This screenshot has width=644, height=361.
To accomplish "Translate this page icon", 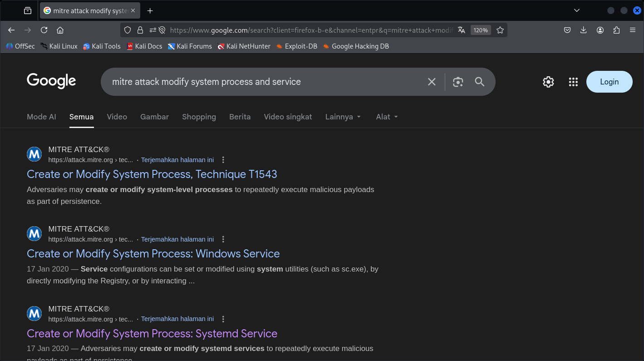I will 462,30.
